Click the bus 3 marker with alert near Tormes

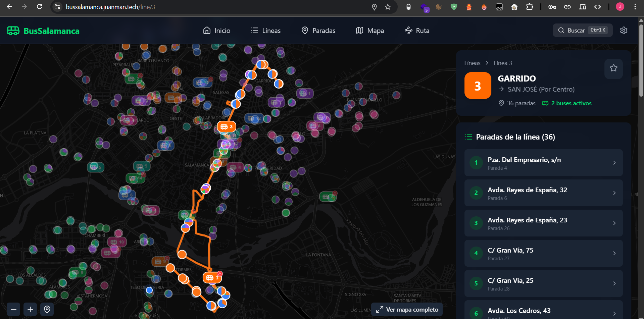pyautogui.click(x=212, y=278)
